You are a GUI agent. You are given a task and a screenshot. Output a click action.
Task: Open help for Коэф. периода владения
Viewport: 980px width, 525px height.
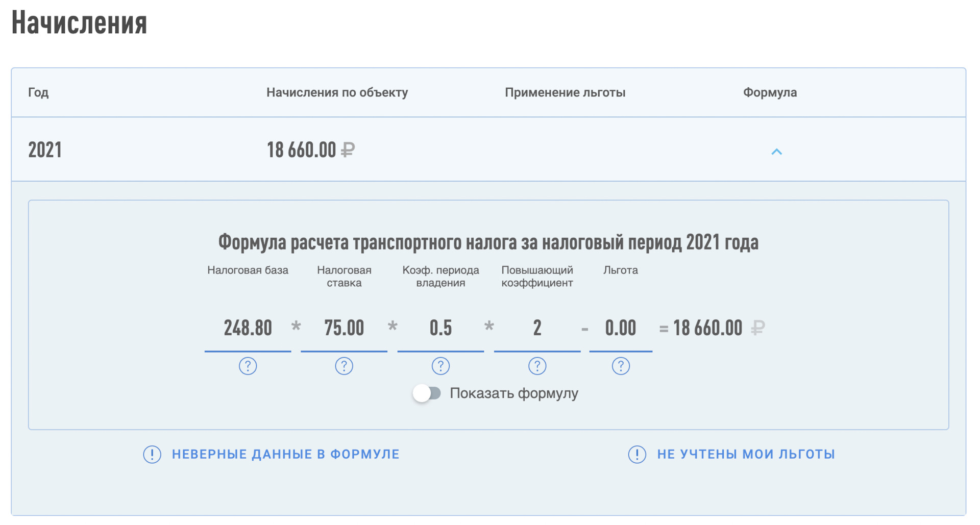(440, 366)
